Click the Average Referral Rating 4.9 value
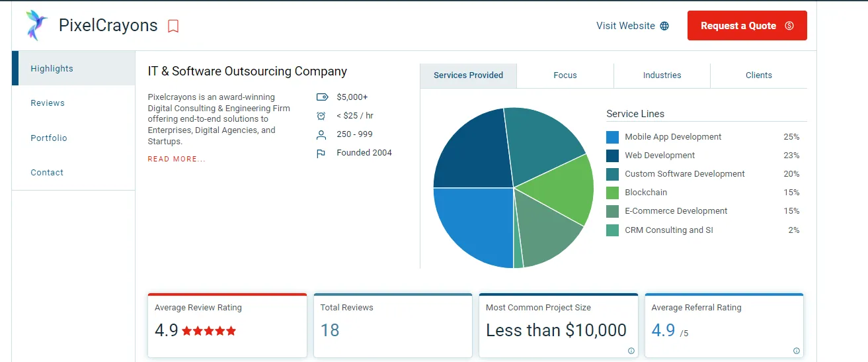 [663, 330]
